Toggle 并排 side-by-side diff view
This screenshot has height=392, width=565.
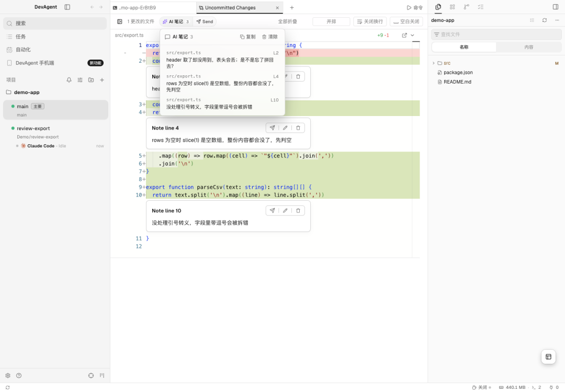tap(331, 21)
